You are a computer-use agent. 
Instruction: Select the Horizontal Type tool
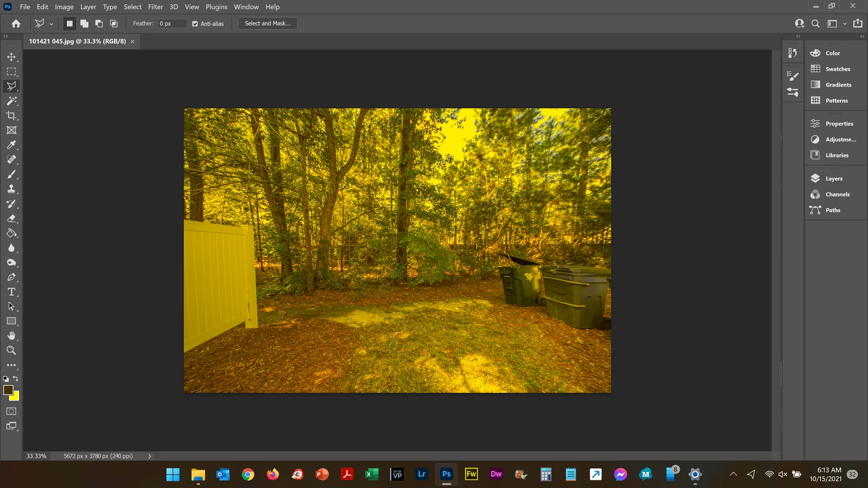11,292
